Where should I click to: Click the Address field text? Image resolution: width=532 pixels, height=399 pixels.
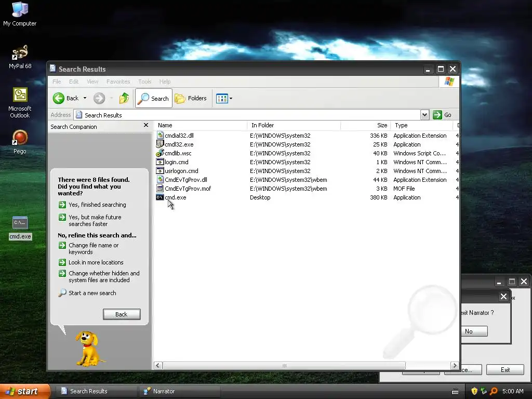[103, 115]
